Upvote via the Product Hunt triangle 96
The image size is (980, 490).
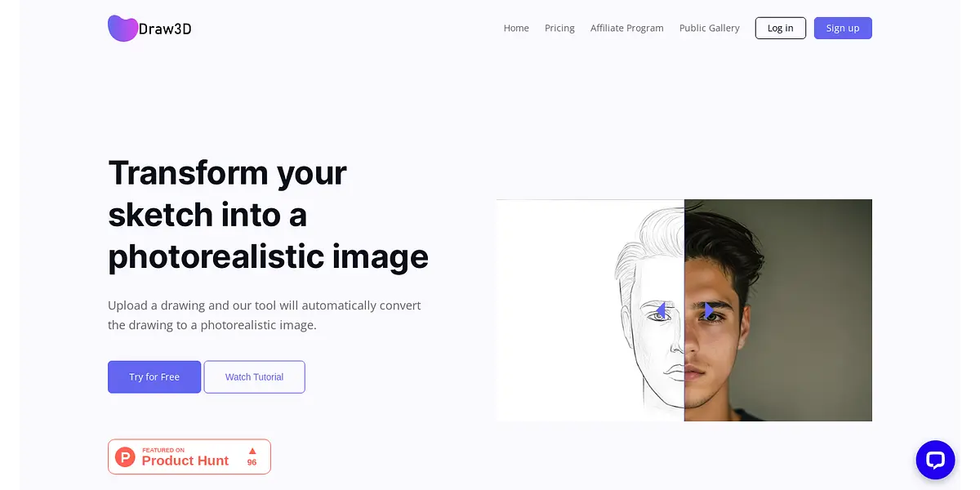[252, 457]
